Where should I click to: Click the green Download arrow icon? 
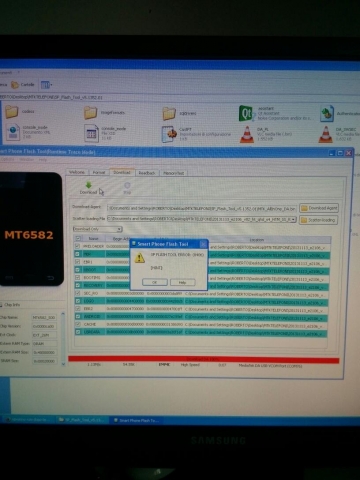tap(88, 185)
